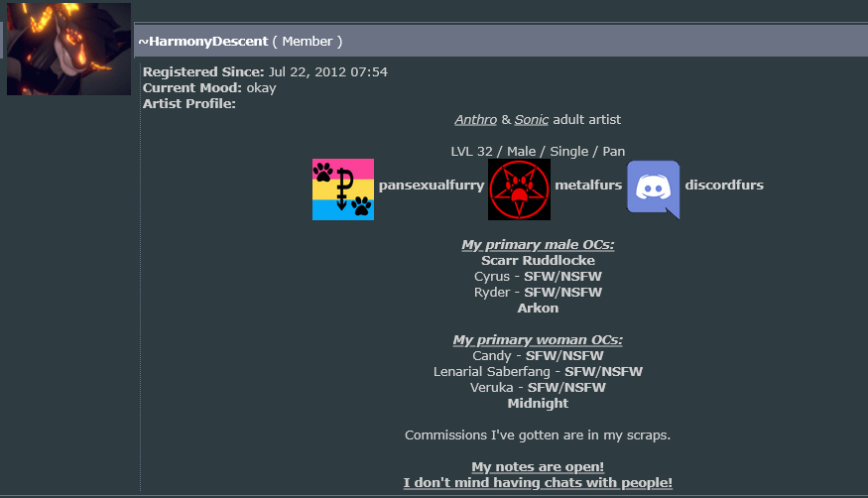868x498 pixels.
Task: Click the Discord logo icon
Action: [653, 189]
